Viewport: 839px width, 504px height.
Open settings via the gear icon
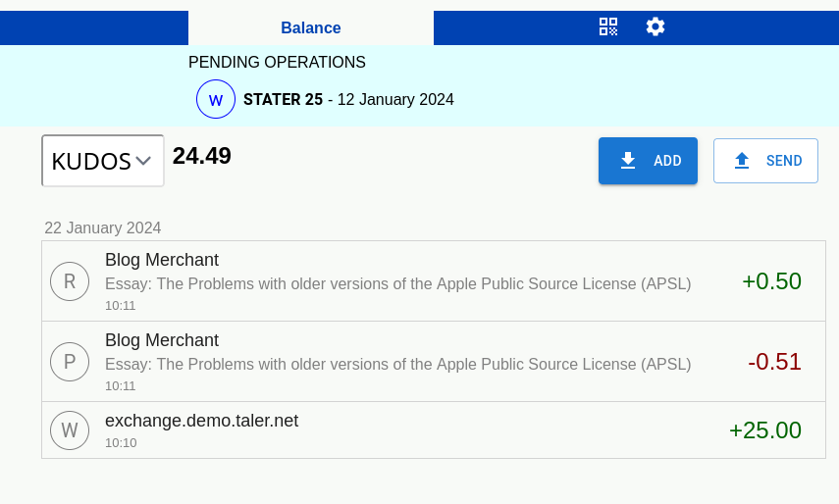[655, 26]
